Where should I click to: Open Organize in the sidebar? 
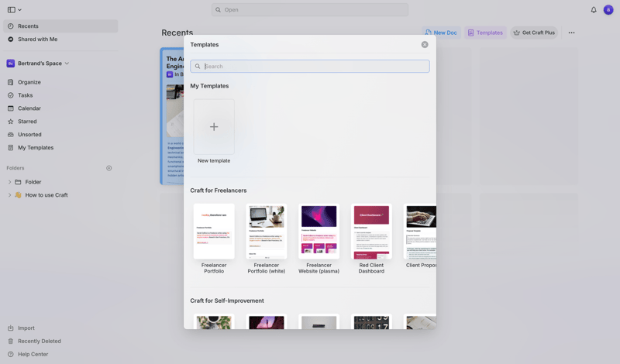(x=29, y=82)
